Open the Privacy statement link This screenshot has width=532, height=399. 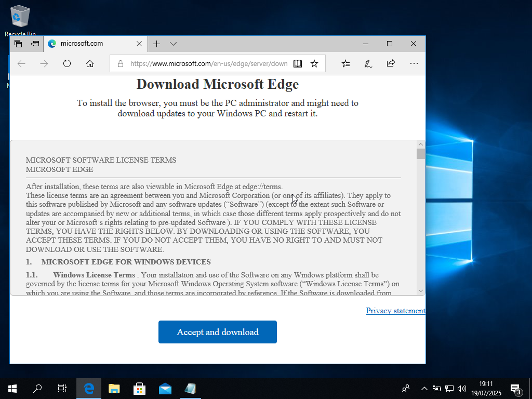(396, 311)
